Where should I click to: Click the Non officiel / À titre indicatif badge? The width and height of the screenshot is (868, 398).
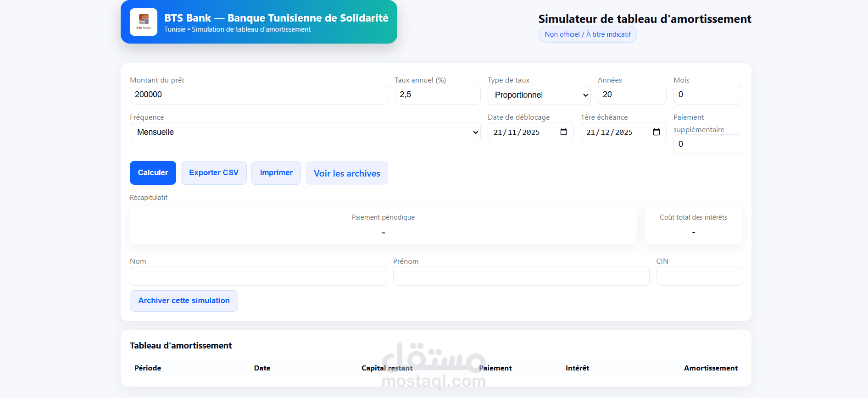(x=588, y=34)
